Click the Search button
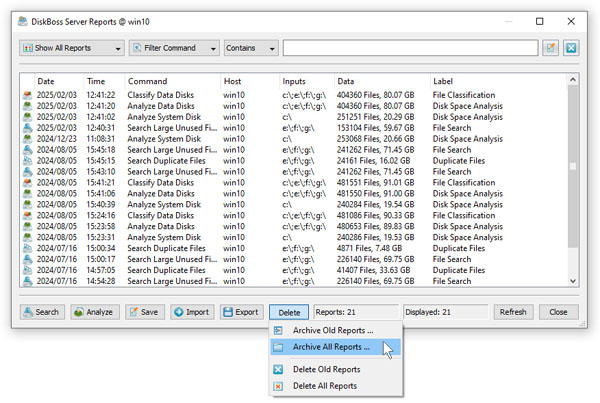The image size is (600, 403). point(42,312)
